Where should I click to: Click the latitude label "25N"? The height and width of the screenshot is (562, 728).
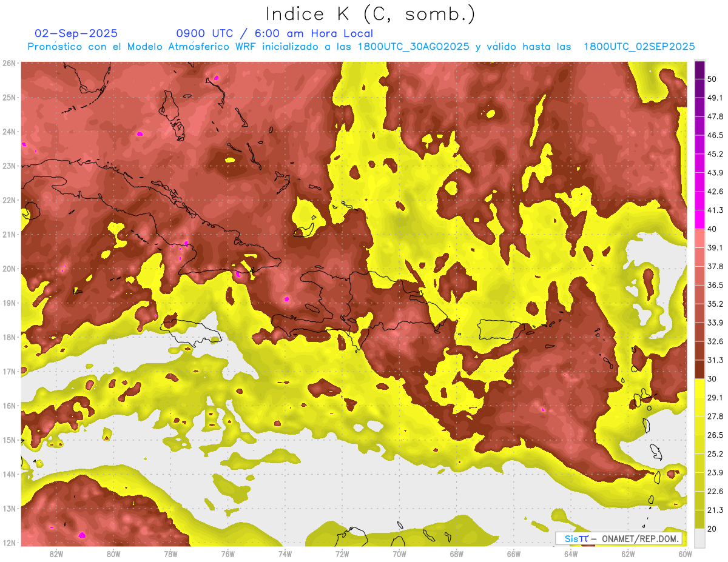pyautogui.click(x=9, y=97)
